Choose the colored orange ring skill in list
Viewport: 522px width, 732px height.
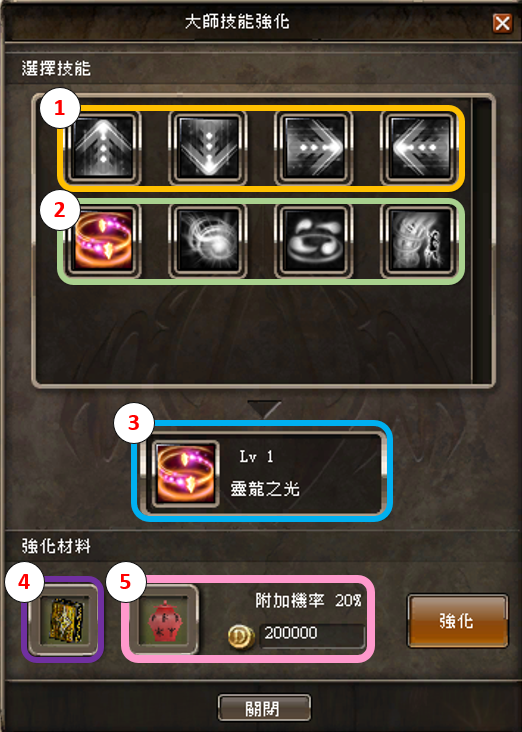(x=103, y=240)
